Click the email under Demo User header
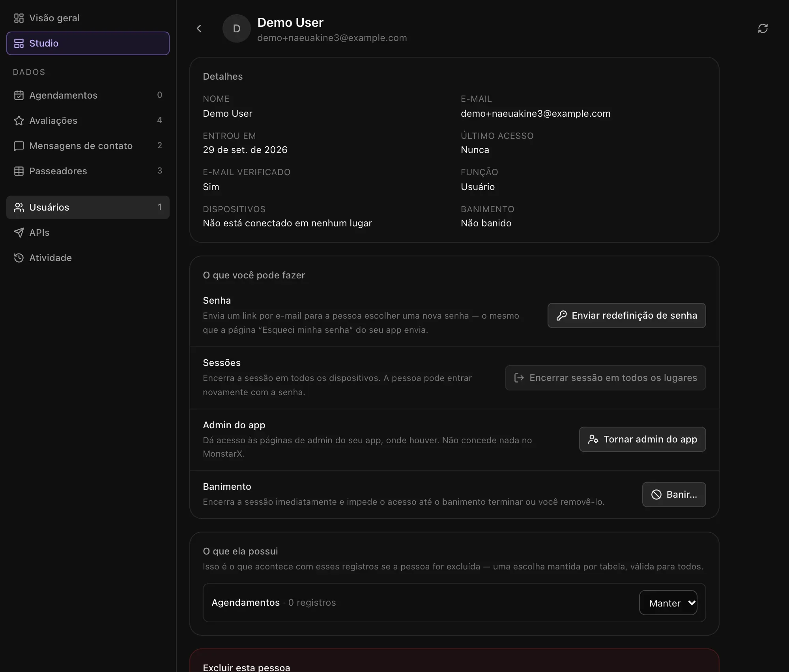 click(332, 38)
